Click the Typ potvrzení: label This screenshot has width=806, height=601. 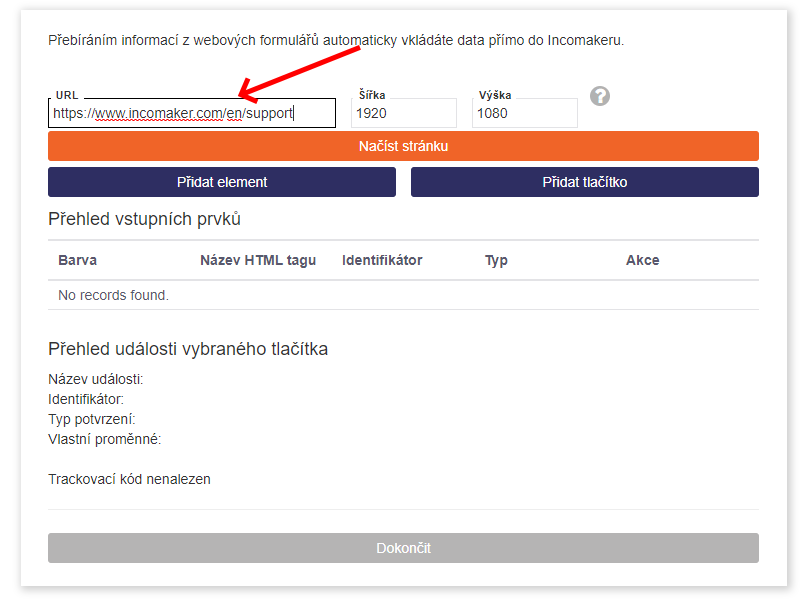click(91, 420)
